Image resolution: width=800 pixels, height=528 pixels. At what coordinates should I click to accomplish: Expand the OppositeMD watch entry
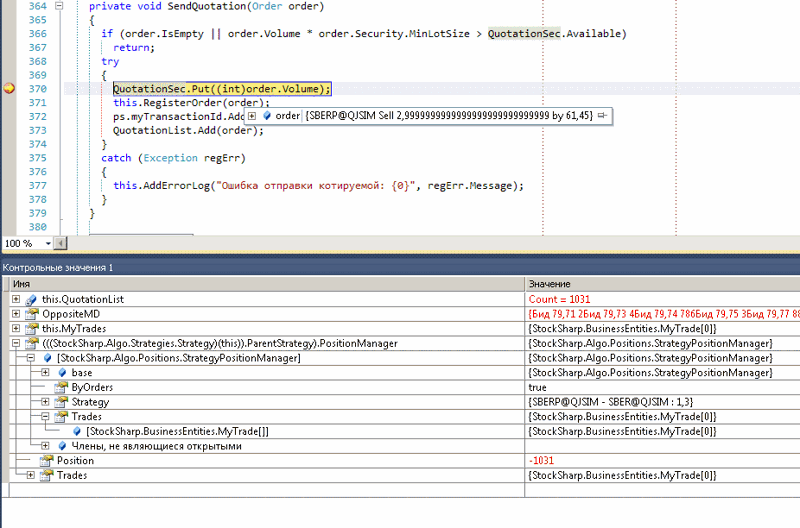tap(16, 314)
